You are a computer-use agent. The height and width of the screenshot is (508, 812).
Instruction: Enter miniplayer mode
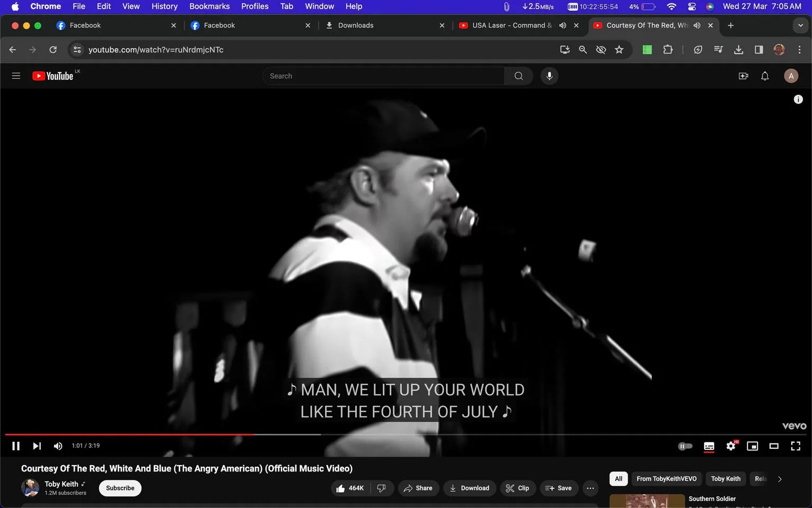click(752, 446)
